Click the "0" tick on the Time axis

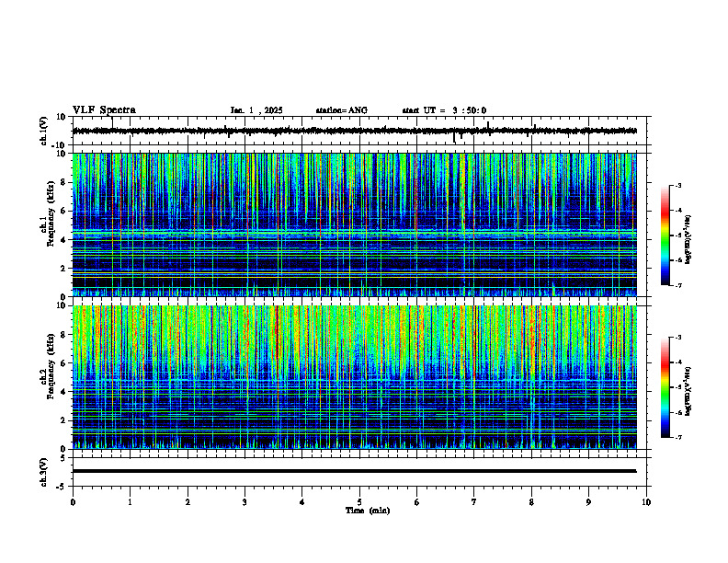tap(73, 502)
